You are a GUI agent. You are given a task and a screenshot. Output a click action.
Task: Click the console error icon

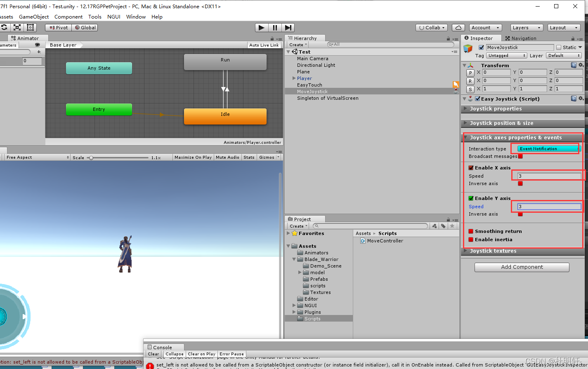point(150,366)
